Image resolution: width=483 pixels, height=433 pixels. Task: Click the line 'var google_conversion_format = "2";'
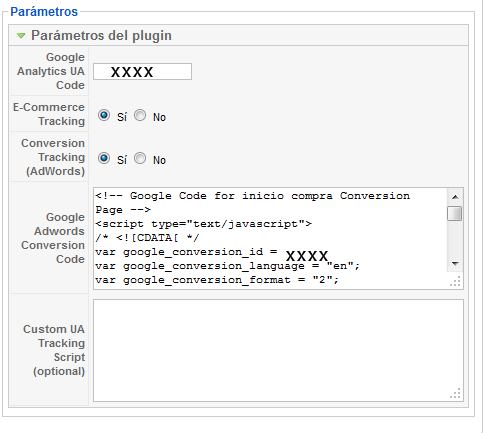(x=217, y=280)
